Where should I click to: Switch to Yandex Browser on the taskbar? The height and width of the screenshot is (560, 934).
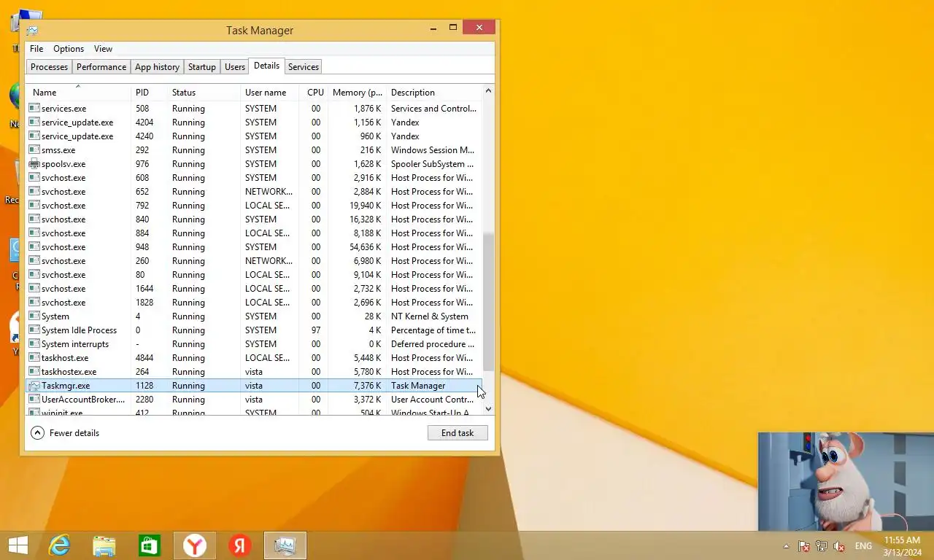195,545
